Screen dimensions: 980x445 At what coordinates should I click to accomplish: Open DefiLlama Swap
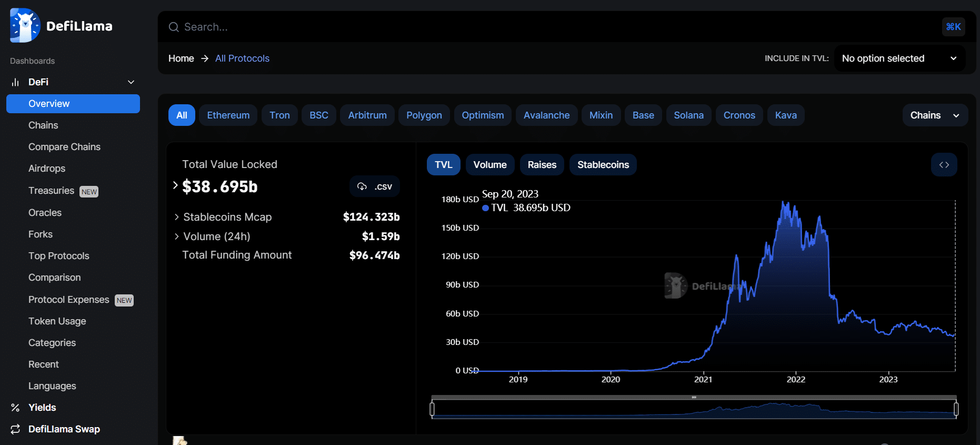pos(64,429)
